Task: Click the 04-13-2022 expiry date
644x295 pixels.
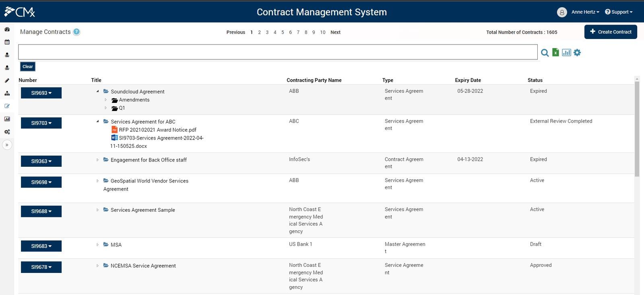Action: (x=470, y=159)
